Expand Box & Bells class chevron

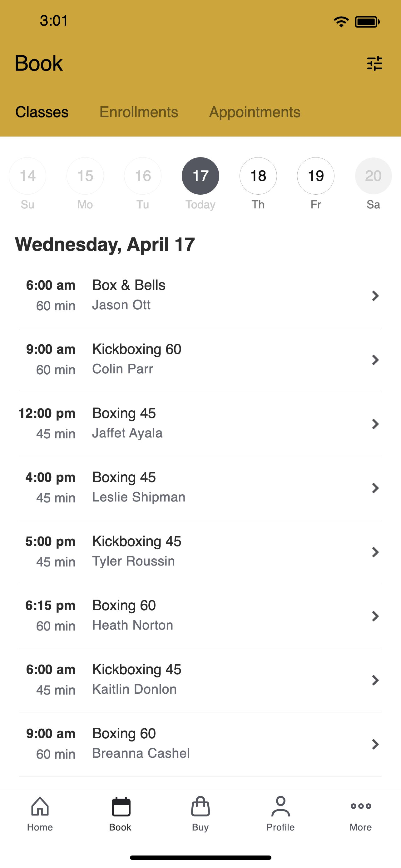tap(375, 296)
